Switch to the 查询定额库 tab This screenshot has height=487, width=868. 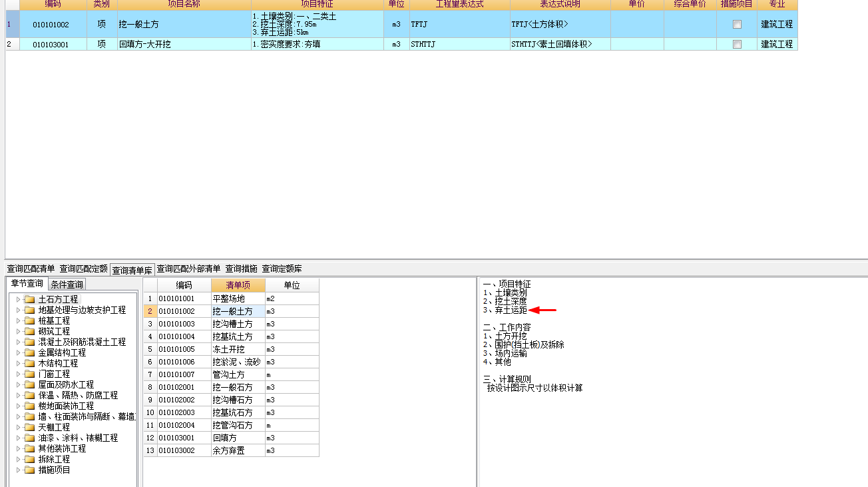(282, 268)
